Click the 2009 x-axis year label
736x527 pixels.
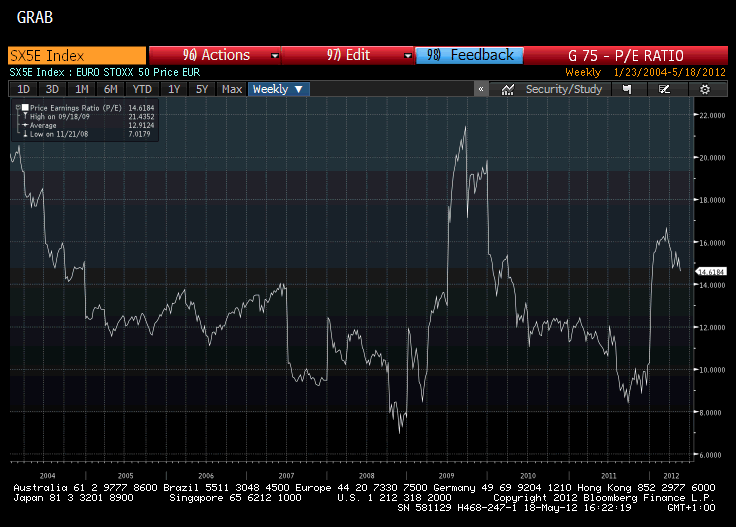[x=446, y=475]
